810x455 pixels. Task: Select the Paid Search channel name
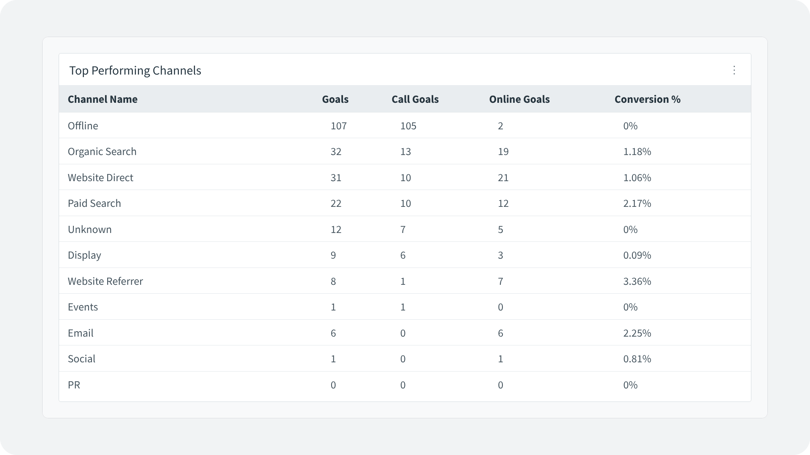[x=94, y=203]
